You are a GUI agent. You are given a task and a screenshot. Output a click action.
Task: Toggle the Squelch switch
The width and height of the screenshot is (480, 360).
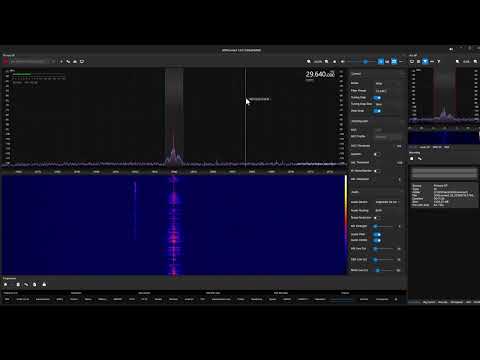377,154
